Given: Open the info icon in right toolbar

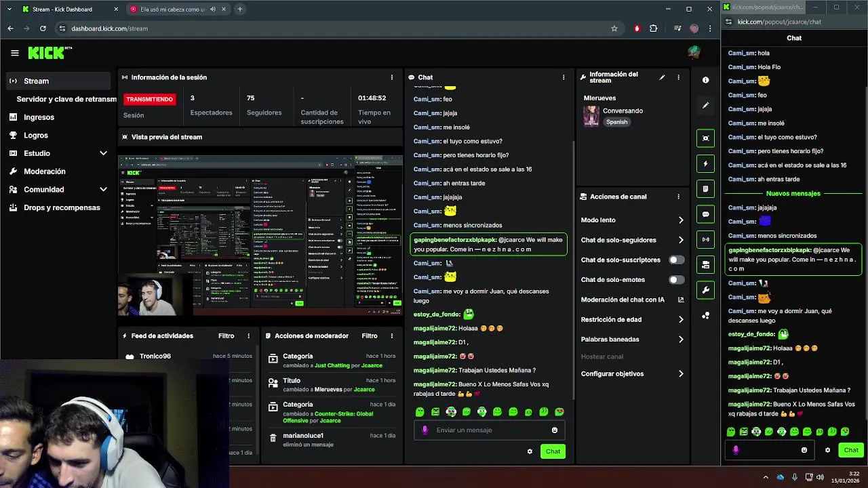Looking at the screenshot, I should point(705,80).
